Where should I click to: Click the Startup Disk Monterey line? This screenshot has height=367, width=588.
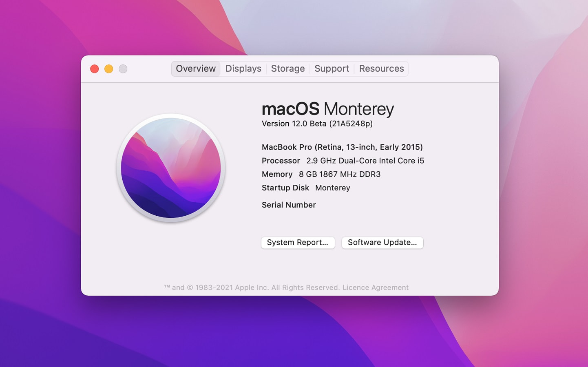[306, 188]
